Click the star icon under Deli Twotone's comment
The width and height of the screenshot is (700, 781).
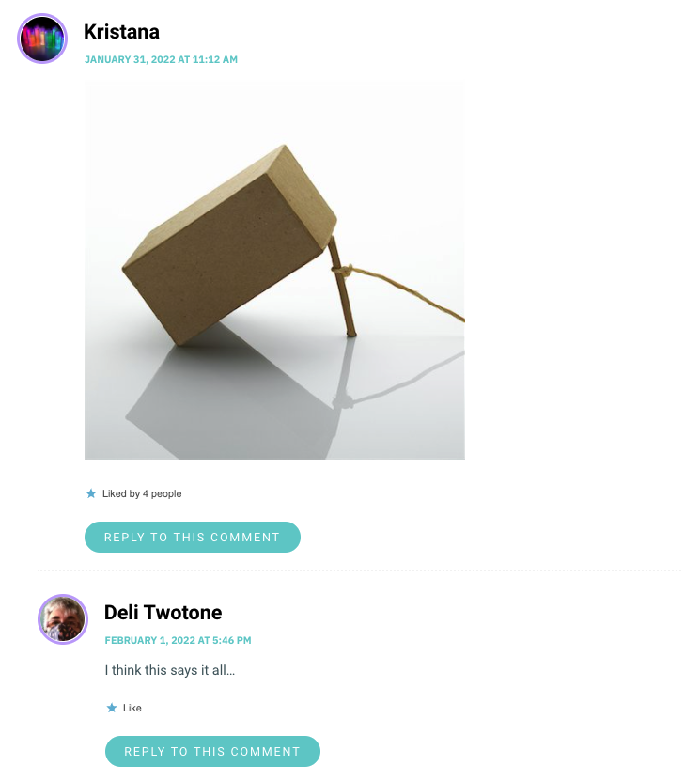pos(112,708)
